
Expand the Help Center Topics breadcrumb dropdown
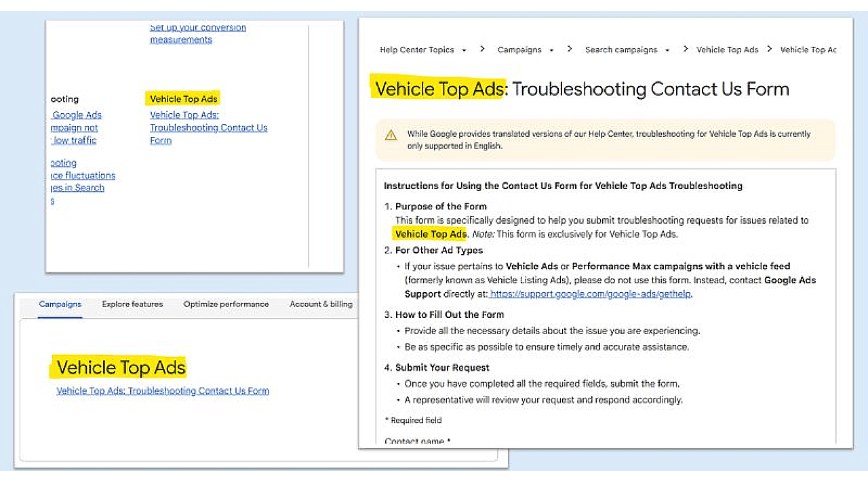coord(464,50)
